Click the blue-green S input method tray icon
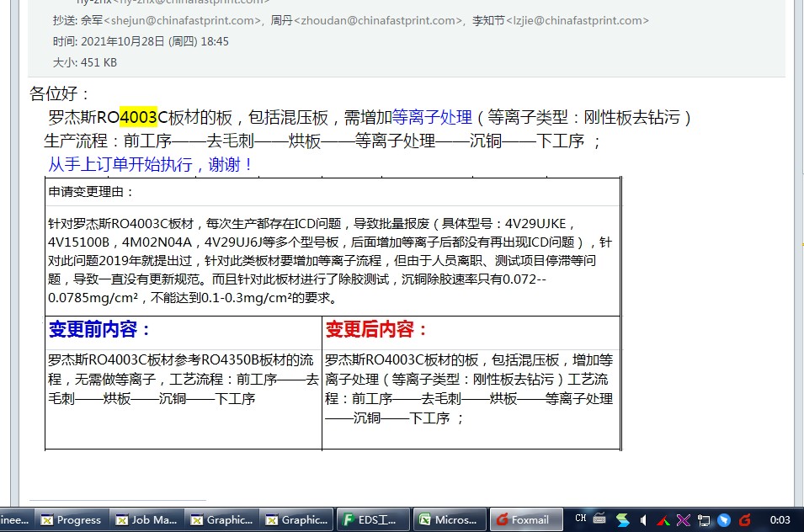 [x=622, y=520]
